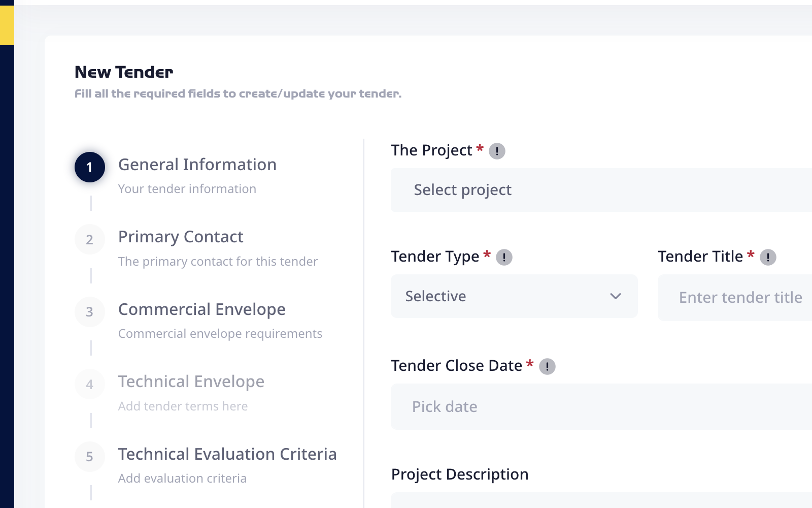Open the Selective tender type combo box

514,296
